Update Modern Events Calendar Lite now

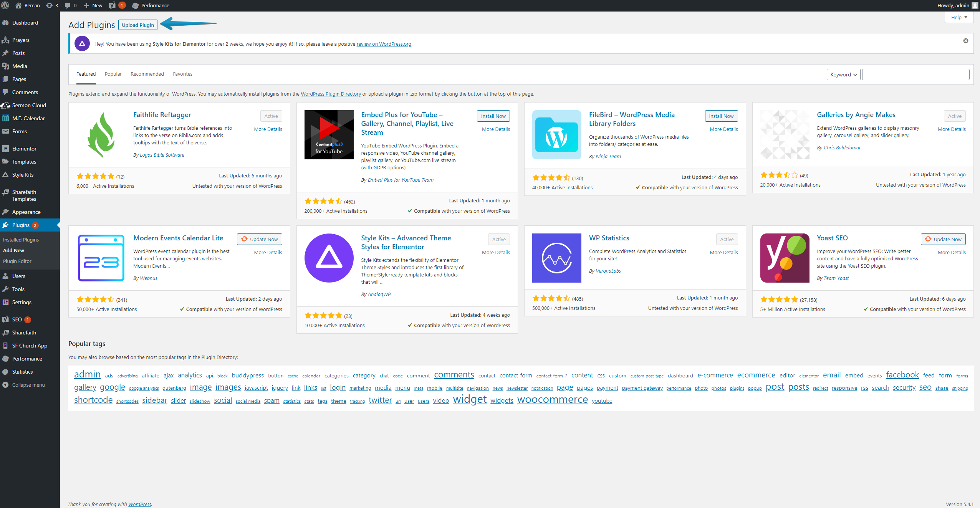[260, 239]
